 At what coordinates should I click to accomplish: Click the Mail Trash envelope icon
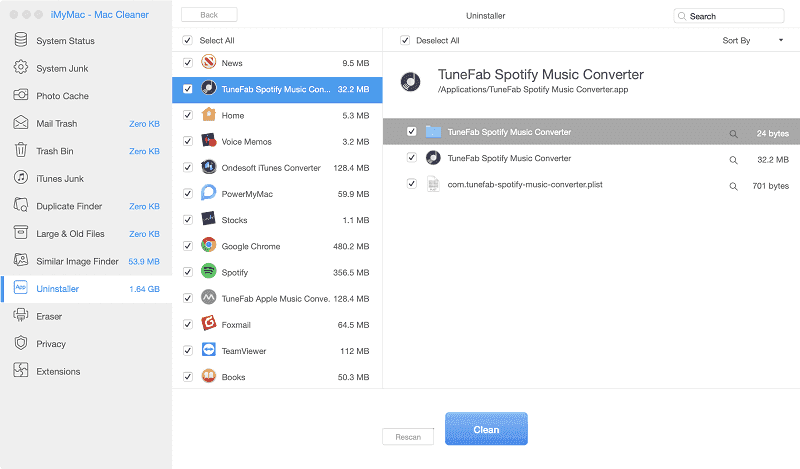tap(20, 122)
